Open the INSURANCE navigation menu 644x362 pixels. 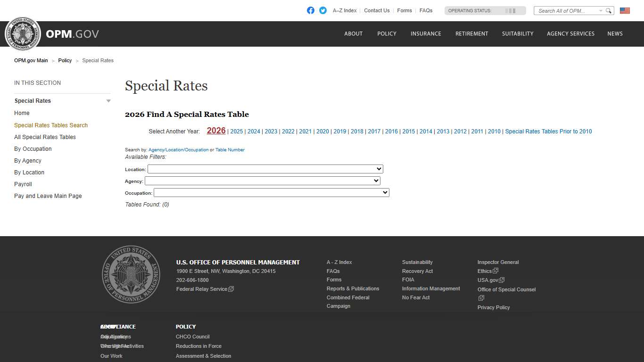(426, 33)
